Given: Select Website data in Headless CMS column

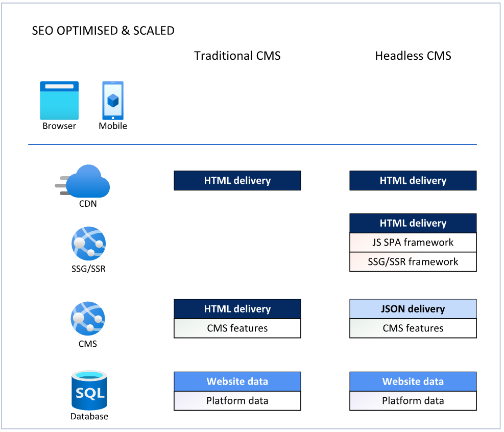Looking at the screenshot, I should pos(413,381).
